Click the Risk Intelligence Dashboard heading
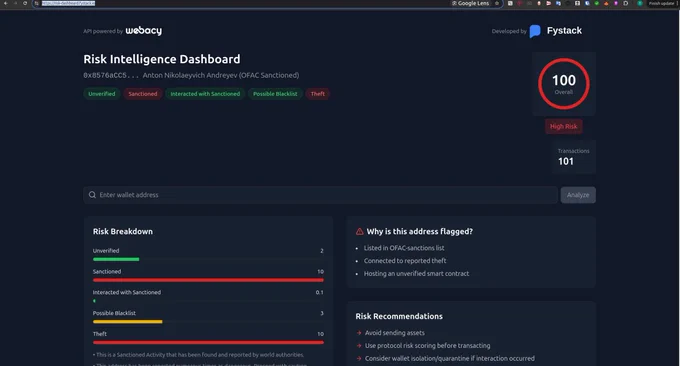This screenshot has width=680, height=366. (162, 59)
